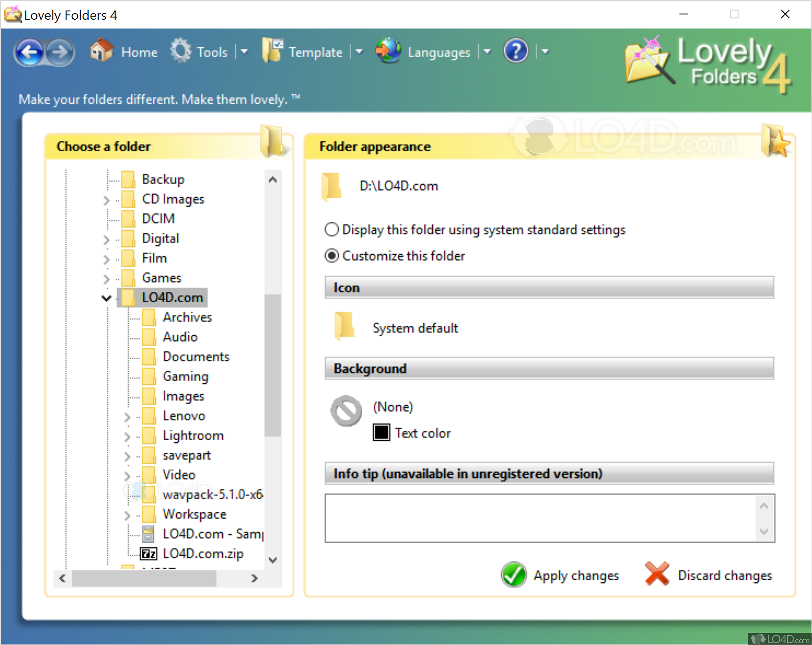Open the Languages menu
The height and width of the screenshot is (645, 812).
click(x=438, y=52)
